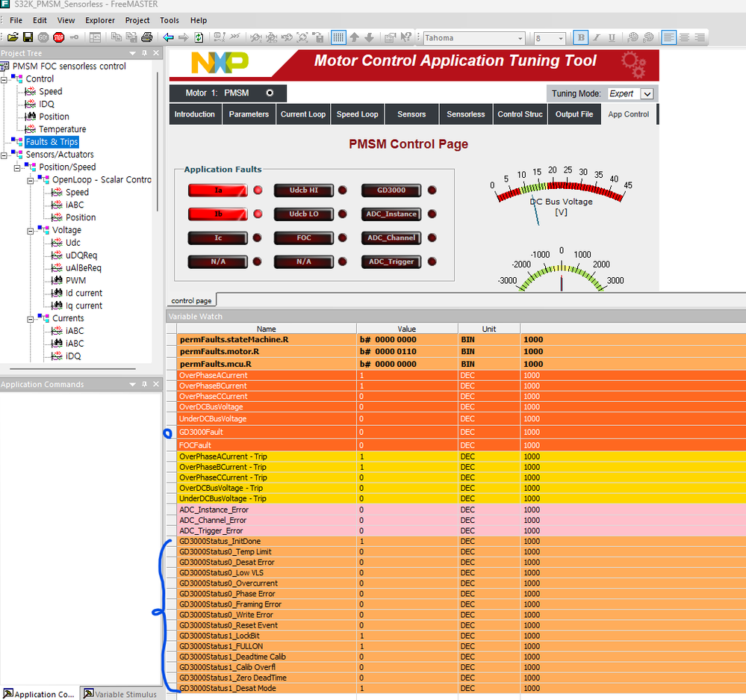Open the Explorer menu

100,20
